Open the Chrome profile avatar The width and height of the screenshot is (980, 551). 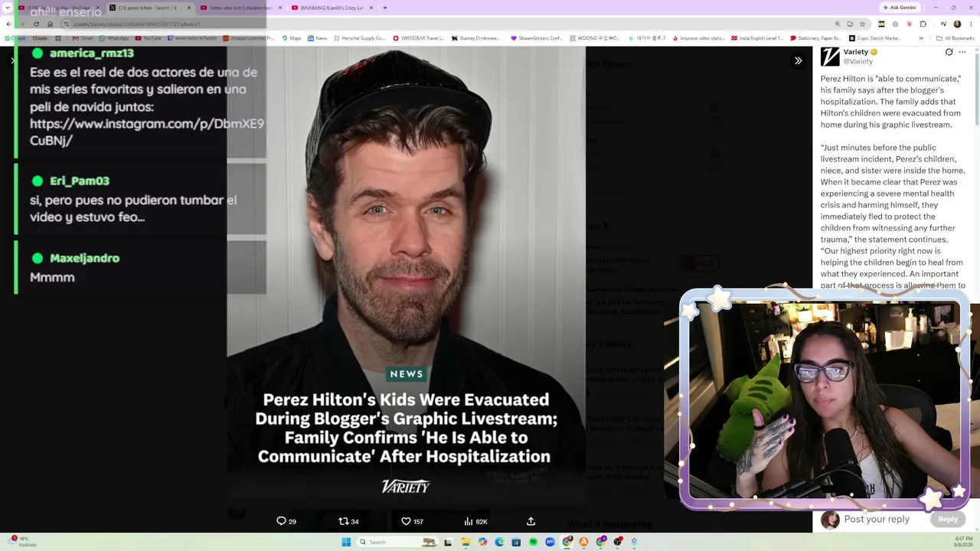(x=957, y=24)
